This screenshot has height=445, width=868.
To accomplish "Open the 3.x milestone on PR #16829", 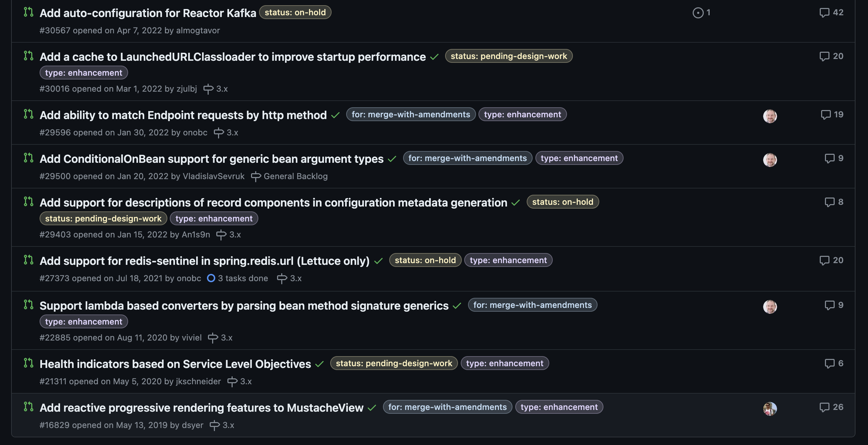I will click(x=228, y=425).
